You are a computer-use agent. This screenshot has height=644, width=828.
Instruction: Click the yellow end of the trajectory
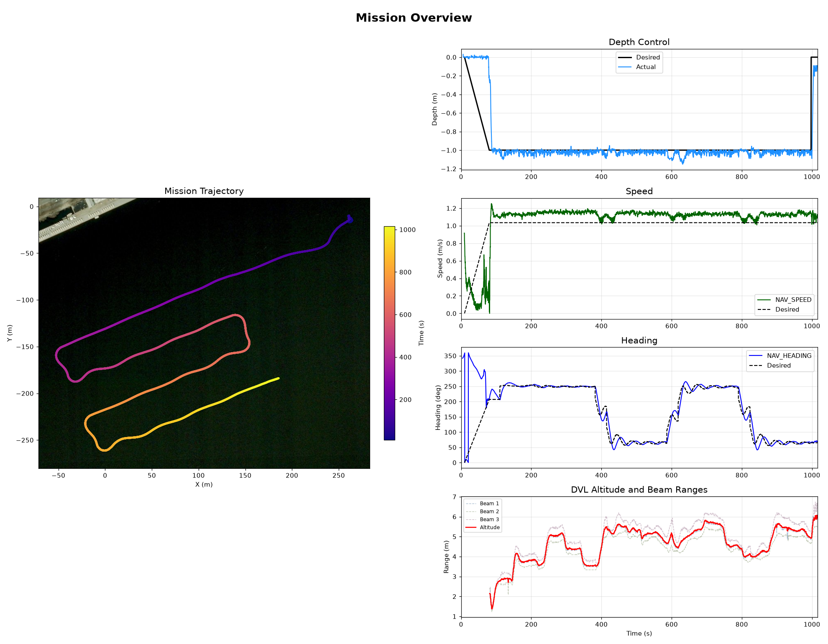(278, 378)
